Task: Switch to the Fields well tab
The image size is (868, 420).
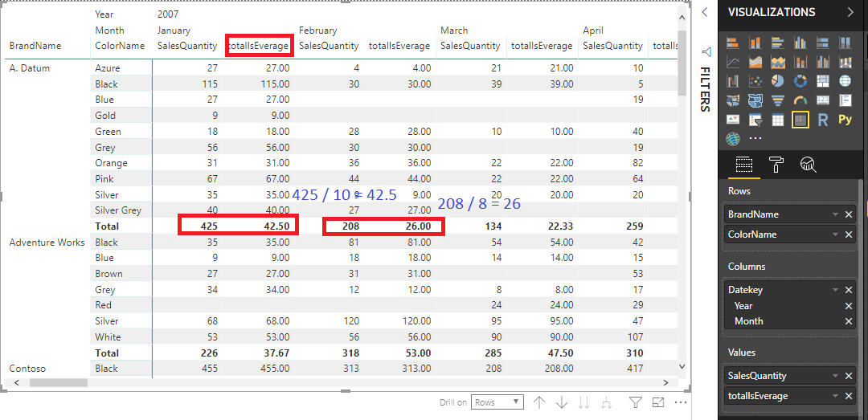Action: click(743, 165)
